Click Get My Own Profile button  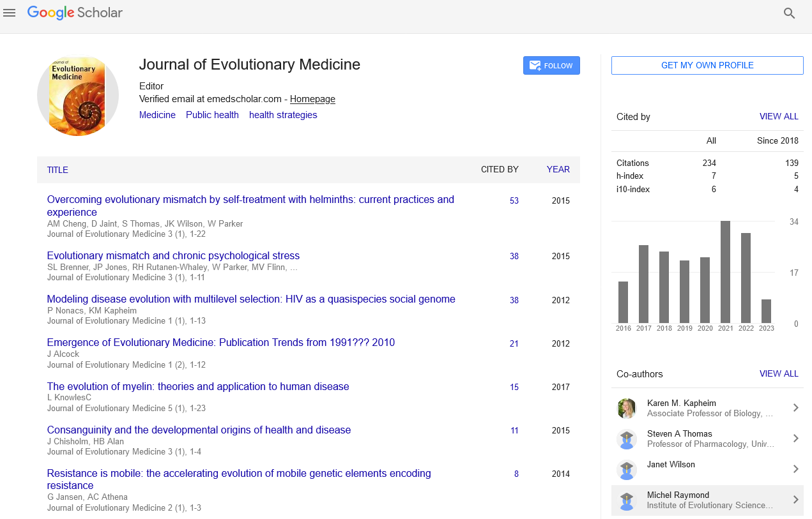(x=707, y=66)
